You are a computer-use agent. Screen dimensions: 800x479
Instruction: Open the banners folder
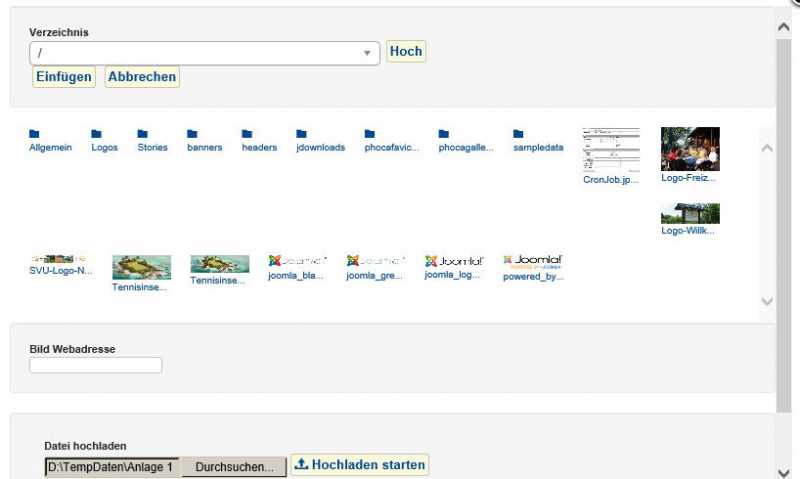tap(204, 140)
